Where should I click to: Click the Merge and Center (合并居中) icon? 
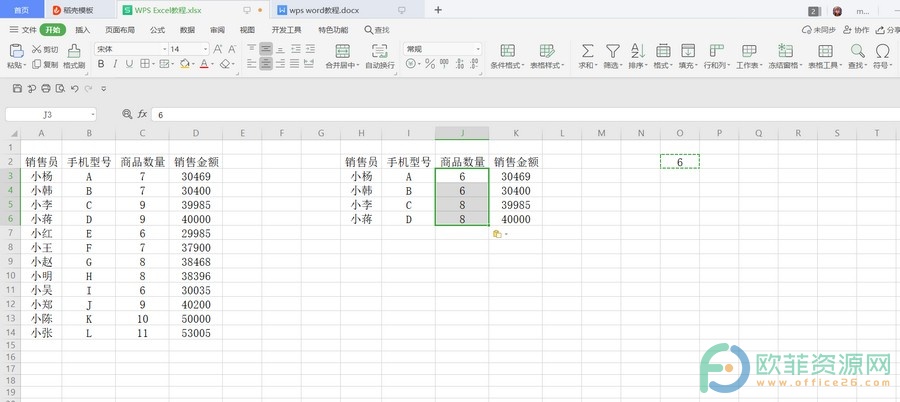coord(343,51)
